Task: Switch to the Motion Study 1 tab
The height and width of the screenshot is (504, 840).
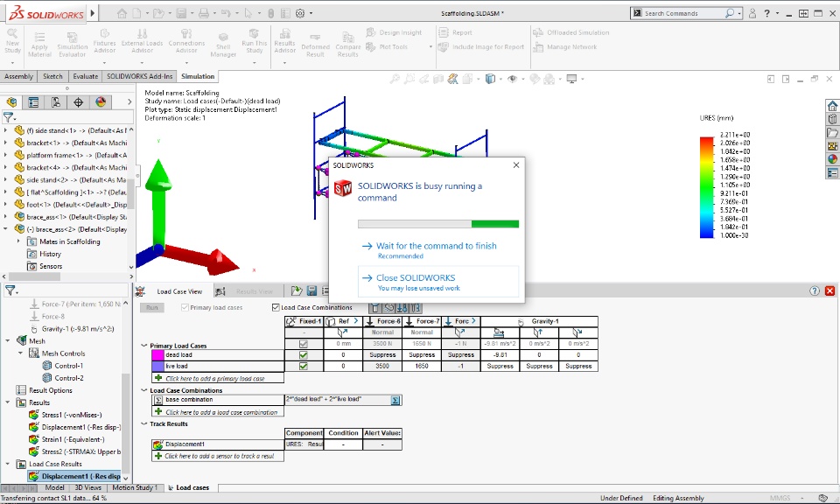Action: pyautogui.click(x=135, y=488)
